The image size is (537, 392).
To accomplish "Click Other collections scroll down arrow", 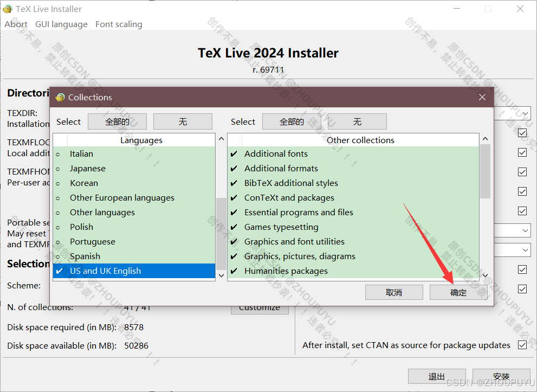I will (486, 275).
